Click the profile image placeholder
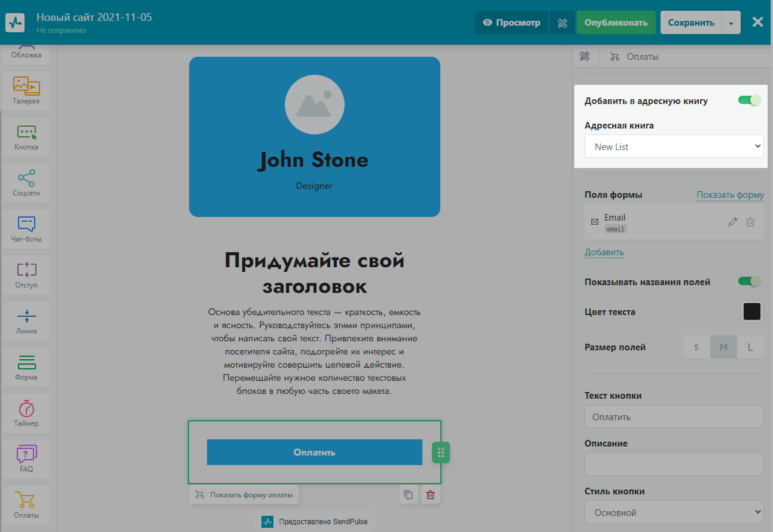The height and width of the screenshot is (532, 773). click(x=315, y=105)
